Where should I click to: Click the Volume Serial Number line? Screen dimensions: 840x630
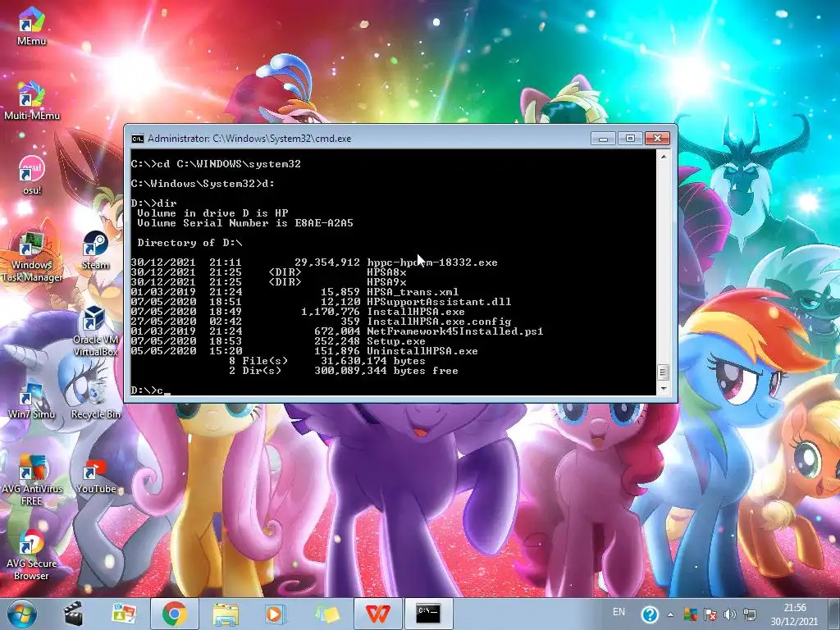[245, 223]
